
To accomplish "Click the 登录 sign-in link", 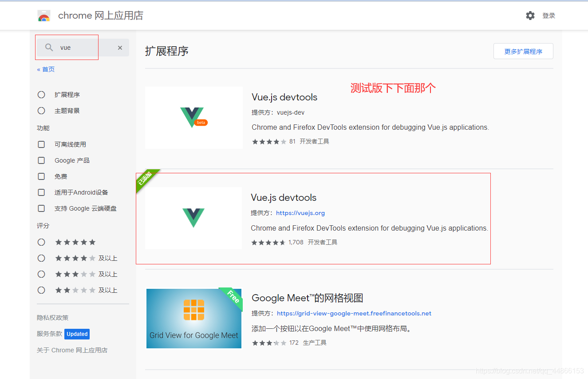I will pyautogui.click(x=549, y=16).
